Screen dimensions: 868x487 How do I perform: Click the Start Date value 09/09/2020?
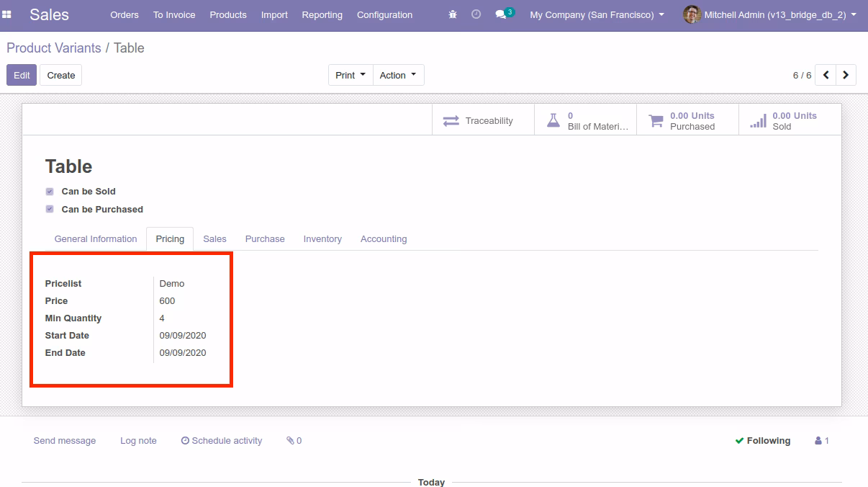click(183, 336)
